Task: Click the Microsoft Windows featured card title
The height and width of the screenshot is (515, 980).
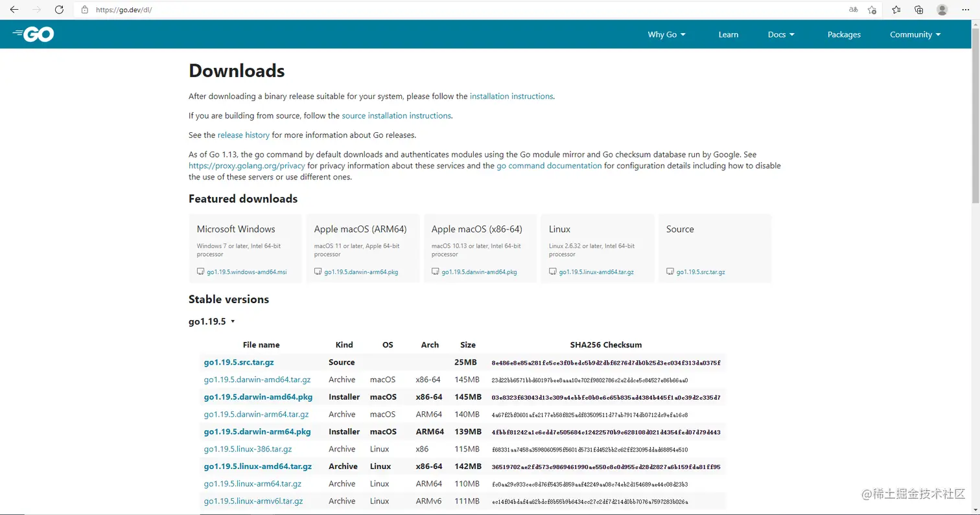Action: point(236,229)
